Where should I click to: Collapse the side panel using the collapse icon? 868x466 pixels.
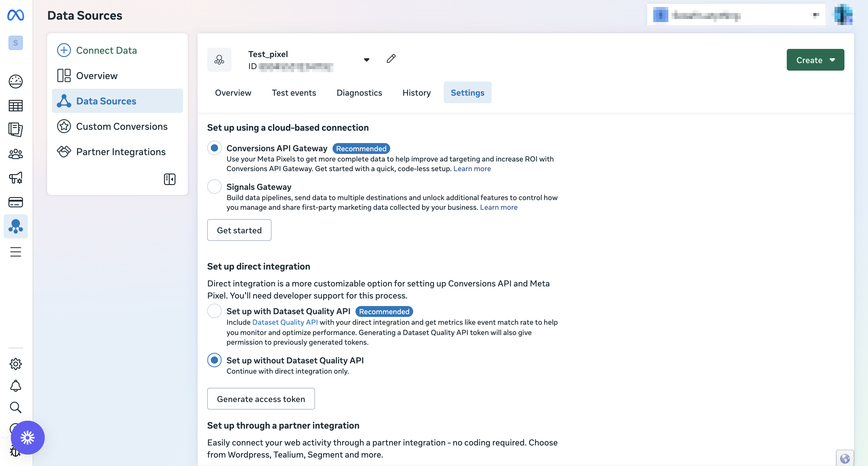pos(169,179)
